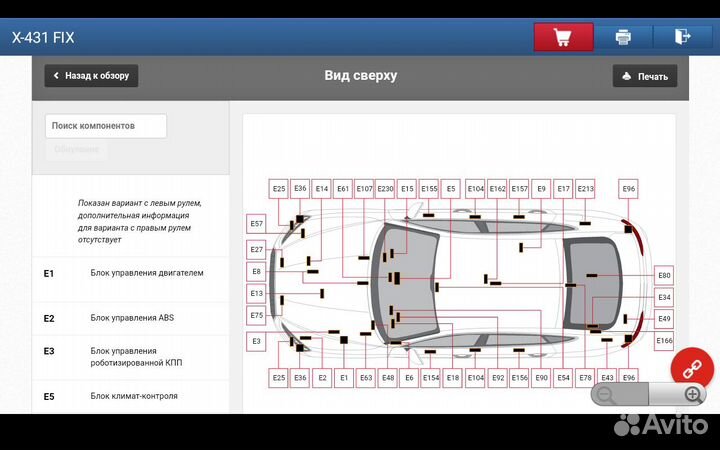Select E1 'Блок управления двигателем' item
Viewport: 720px width, 450px height.
coord(130,273)
